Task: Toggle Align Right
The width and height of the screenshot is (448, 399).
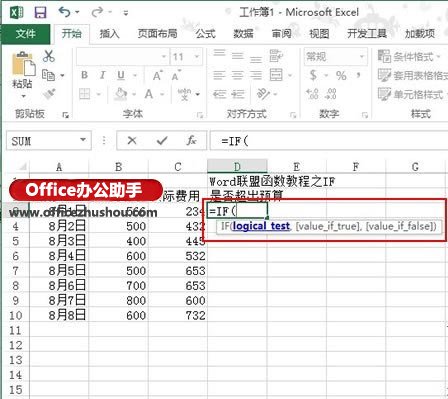Action: [x=256, y=75]
